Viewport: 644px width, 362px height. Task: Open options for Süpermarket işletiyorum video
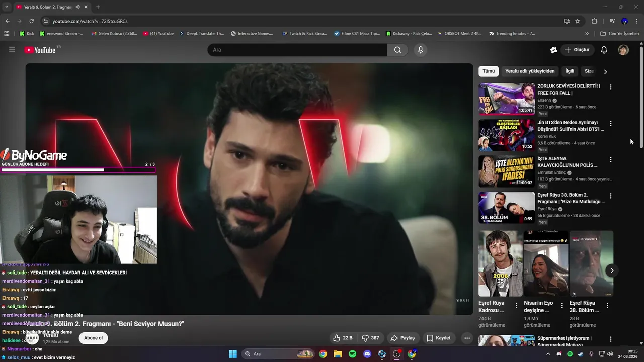[611, 339]
